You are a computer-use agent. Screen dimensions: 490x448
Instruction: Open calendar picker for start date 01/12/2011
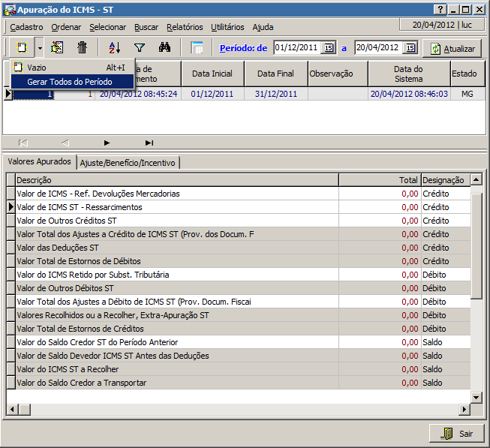(329, 48)
